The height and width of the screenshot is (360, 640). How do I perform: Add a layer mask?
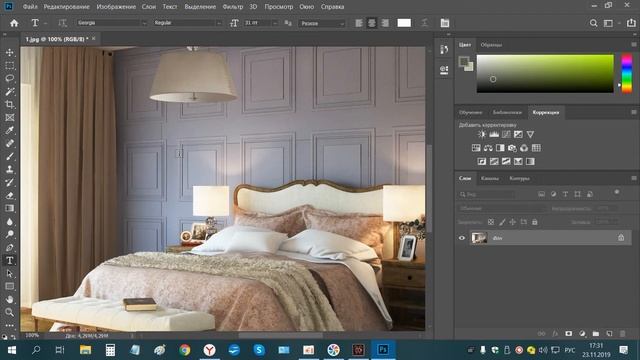click(x=569, y=334)
